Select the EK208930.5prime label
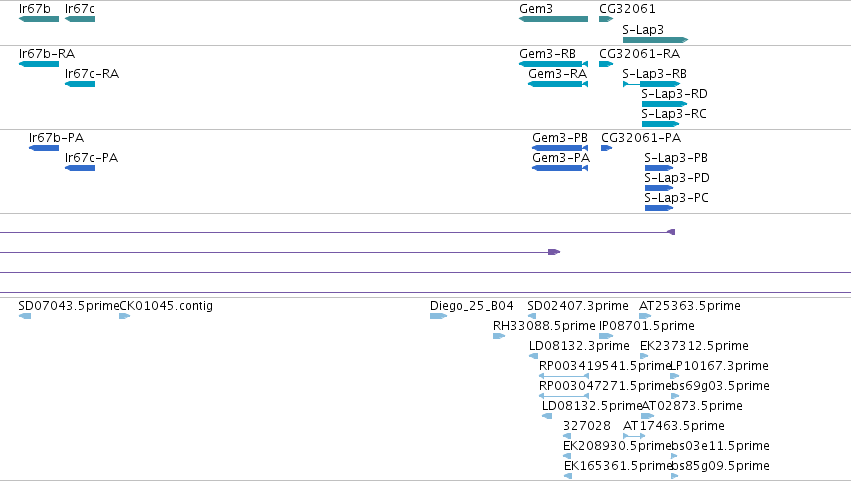 click(x=617, y=446)
